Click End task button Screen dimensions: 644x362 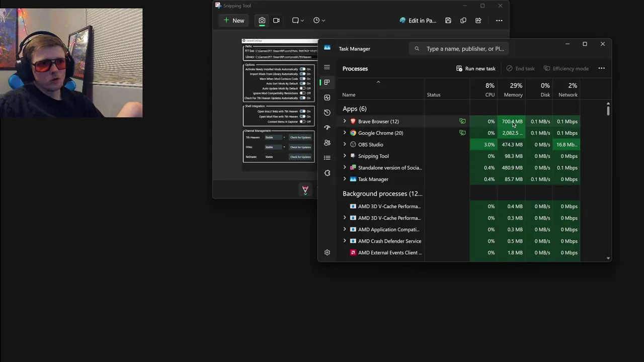point(521,68)
